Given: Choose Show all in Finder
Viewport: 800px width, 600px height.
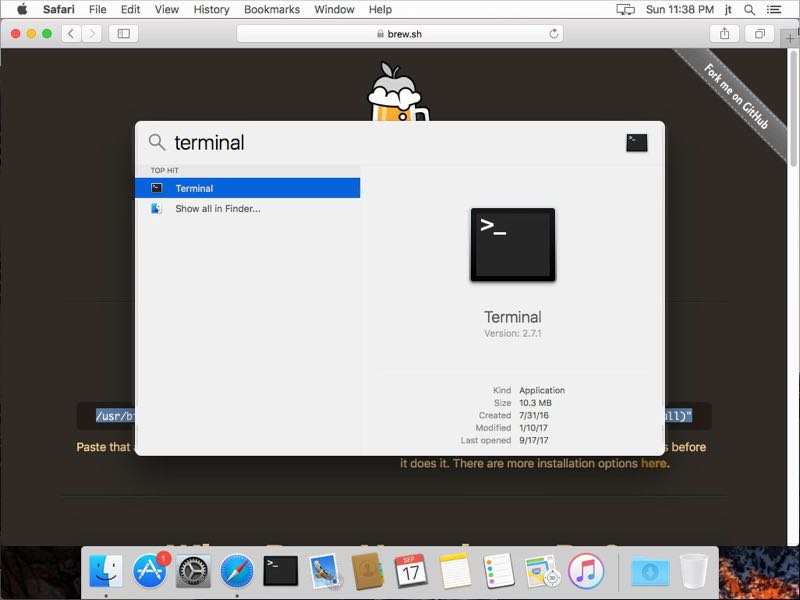Looking at the screenshot, I should point(247,209).
